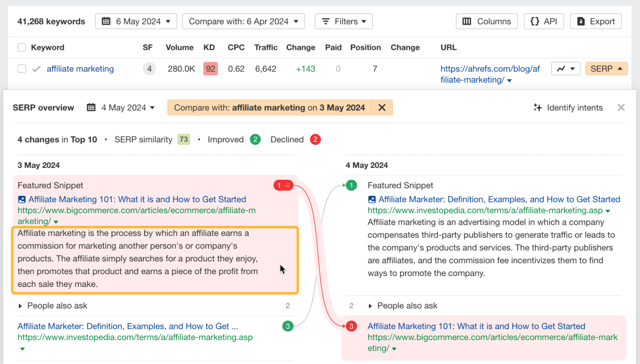Image resolution: width=640 pixels, height=364 pixels.
Task: Click the calendar icon in SERP overview
Action: 91,107
